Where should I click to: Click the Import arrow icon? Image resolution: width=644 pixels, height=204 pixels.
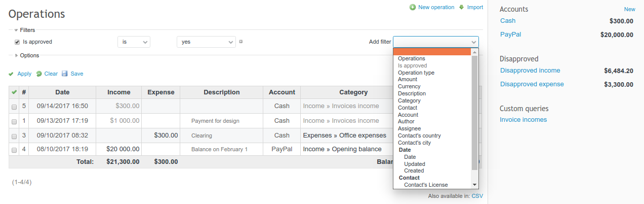[461, 8]
